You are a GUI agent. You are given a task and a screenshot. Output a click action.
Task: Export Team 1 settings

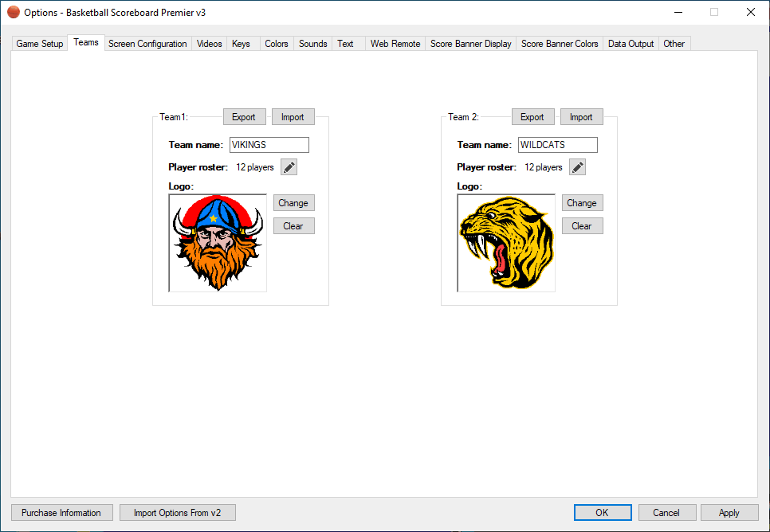point(243,117)
